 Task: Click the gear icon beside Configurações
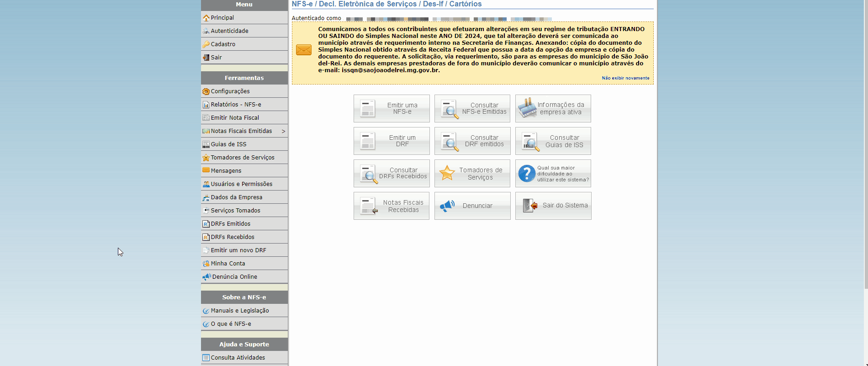coord(206,91)
